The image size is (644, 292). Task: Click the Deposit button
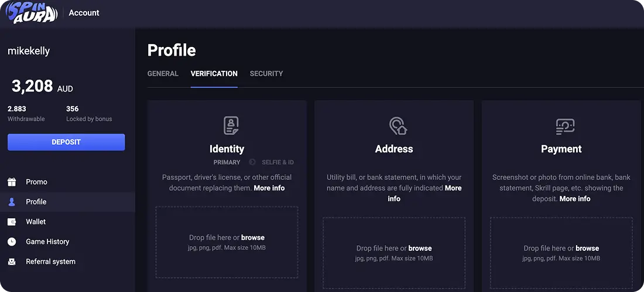pyautogui.click(x=66, y=142)
